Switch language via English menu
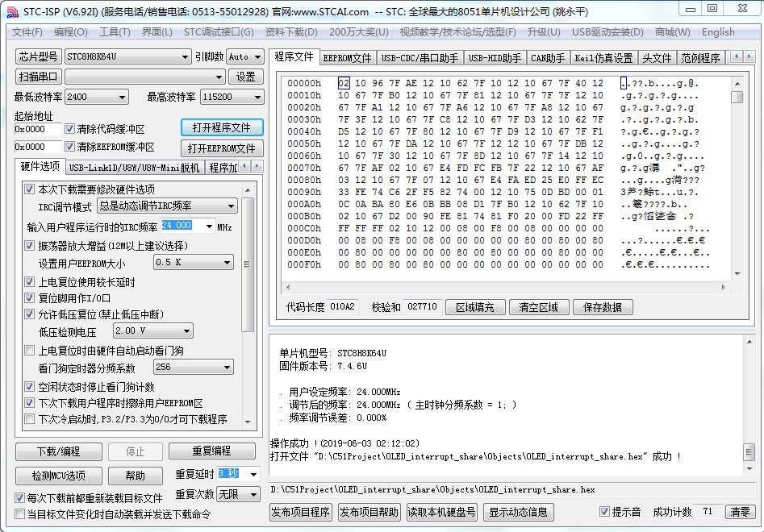The height and width of the screenshot is (532, 764). [718, 32]
